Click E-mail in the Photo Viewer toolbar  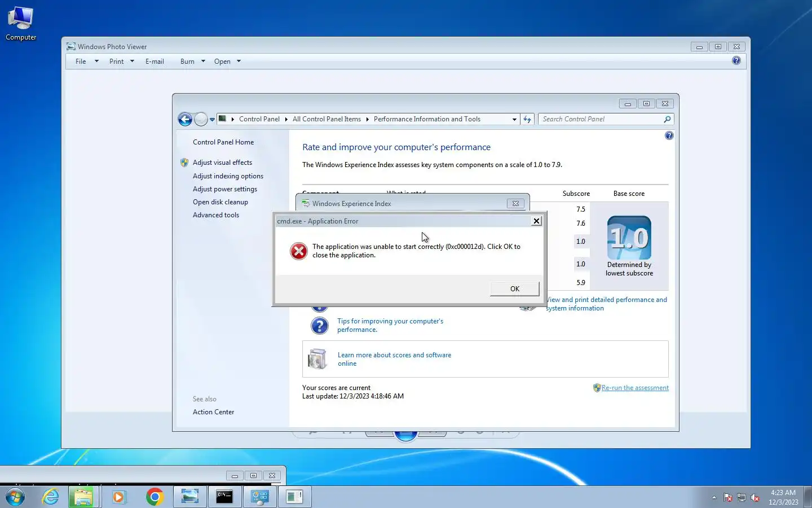[155, 62]
